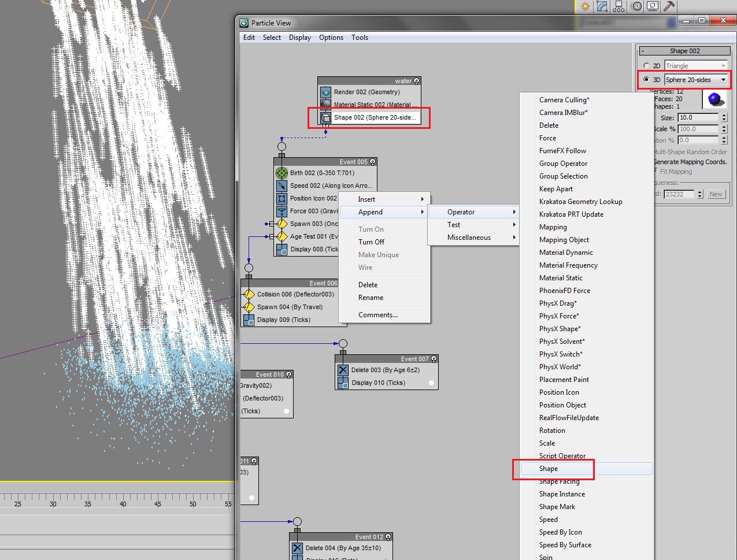Select Turn Off in the context menu

pos(371,242)
